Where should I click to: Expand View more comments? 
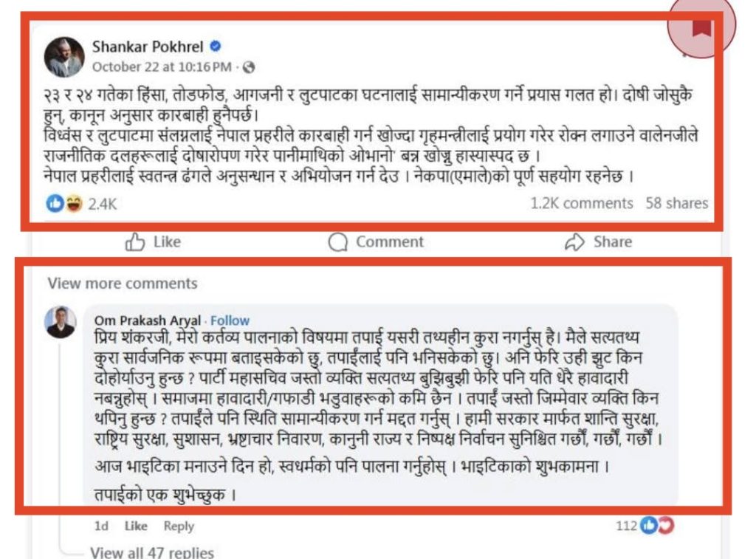pos(123,283)
